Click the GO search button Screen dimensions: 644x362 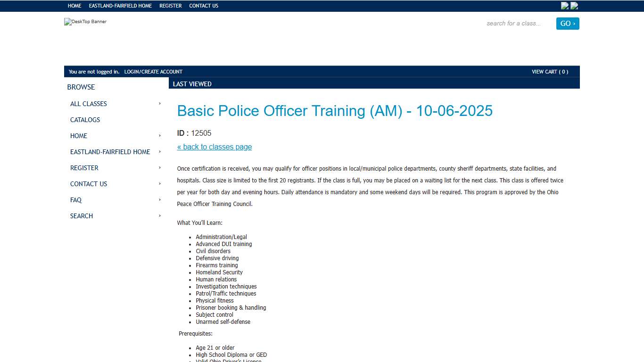567,23
